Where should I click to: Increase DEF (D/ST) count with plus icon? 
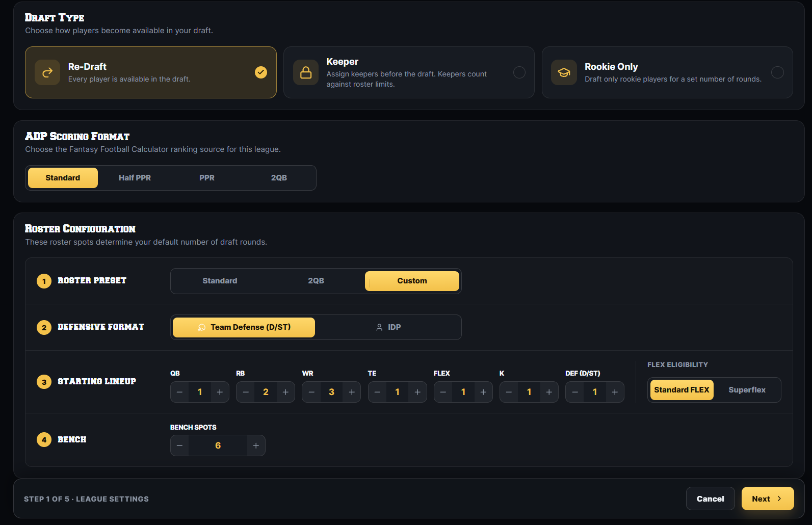click(x=615, y=392)
